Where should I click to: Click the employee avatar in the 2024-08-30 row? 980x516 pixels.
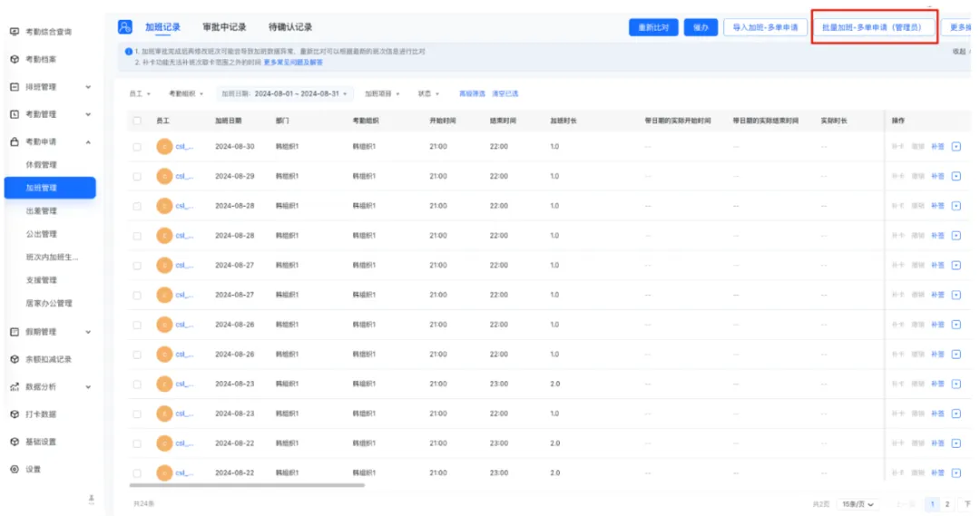[164, 147]
